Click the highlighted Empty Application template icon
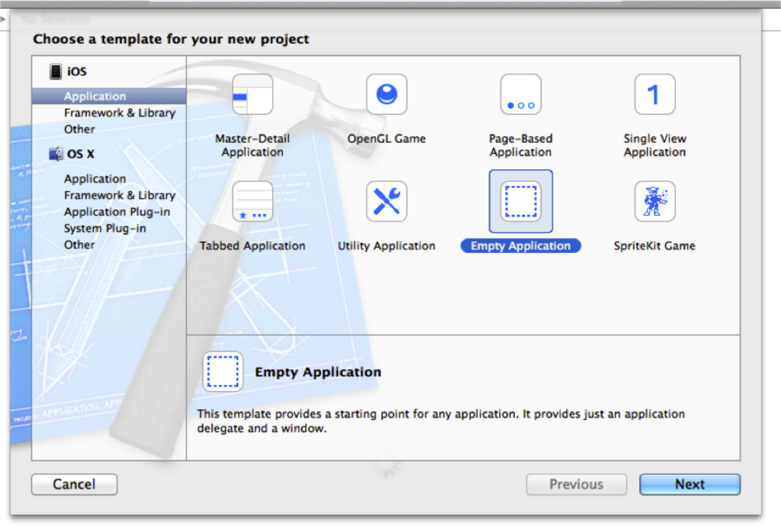This screenshot has width=781, height=532. (x=520, y=201)
